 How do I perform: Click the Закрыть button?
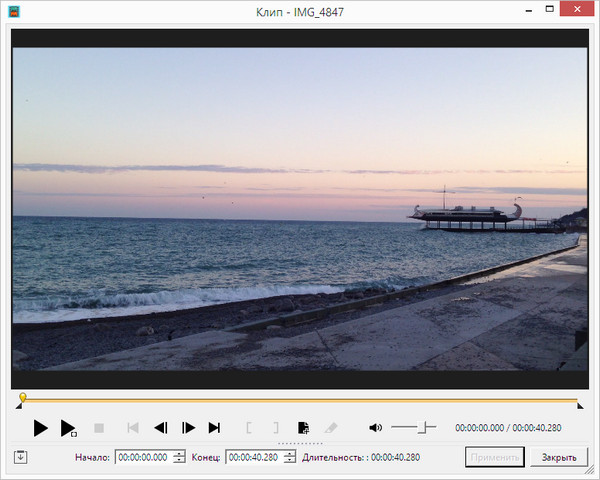(558, 458)
